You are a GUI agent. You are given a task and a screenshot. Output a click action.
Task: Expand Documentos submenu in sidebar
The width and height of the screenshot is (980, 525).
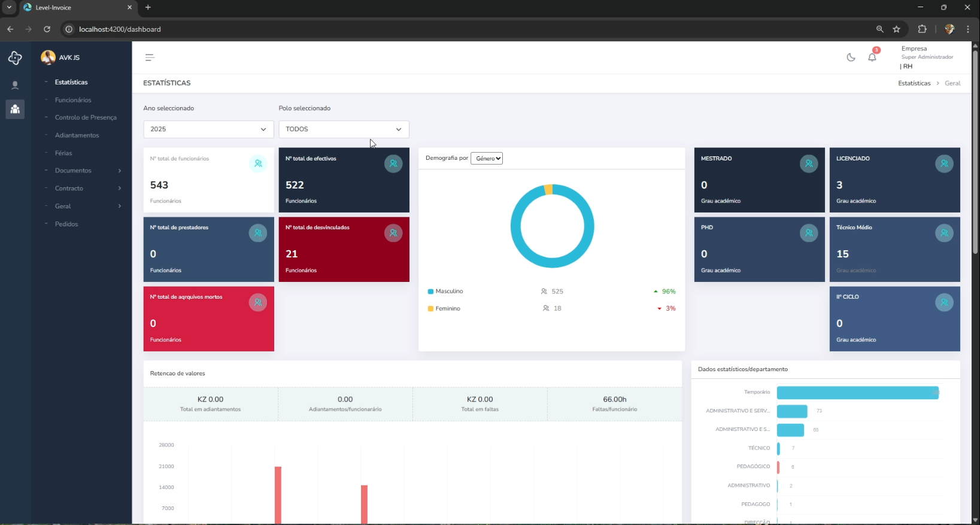click(x=83, y=171)
